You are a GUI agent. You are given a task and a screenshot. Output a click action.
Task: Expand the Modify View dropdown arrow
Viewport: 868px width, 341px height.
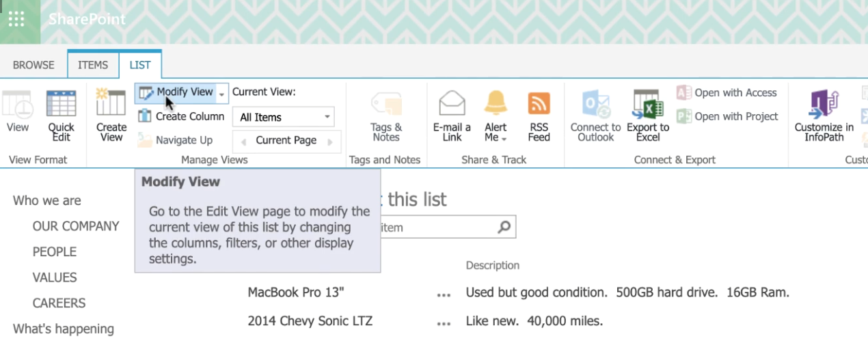(221, 93)
